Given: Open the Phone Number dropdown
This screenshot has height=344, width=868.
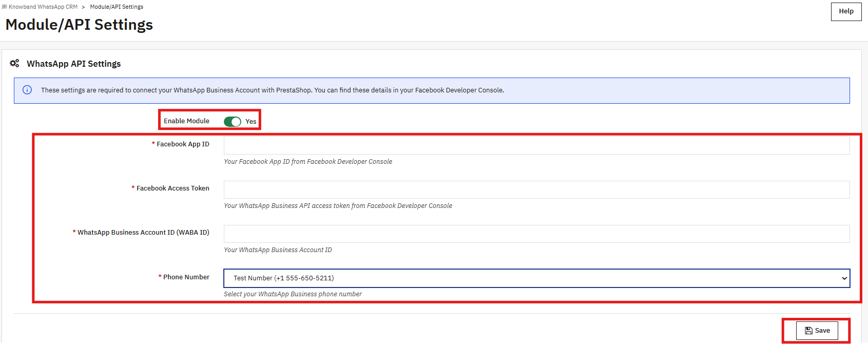Looking at the screenshot, I should pyautogui.click(x=536, y=278).
